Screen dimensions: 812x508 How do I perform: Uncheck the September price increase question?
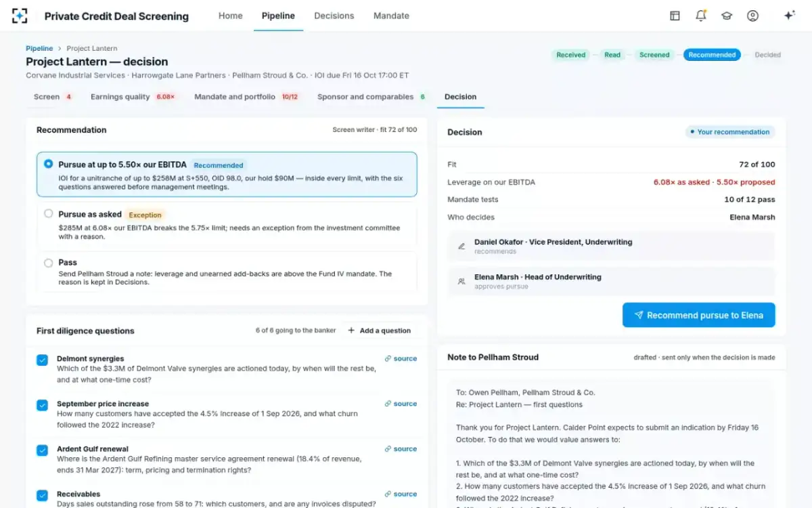(x=42, y=405)
